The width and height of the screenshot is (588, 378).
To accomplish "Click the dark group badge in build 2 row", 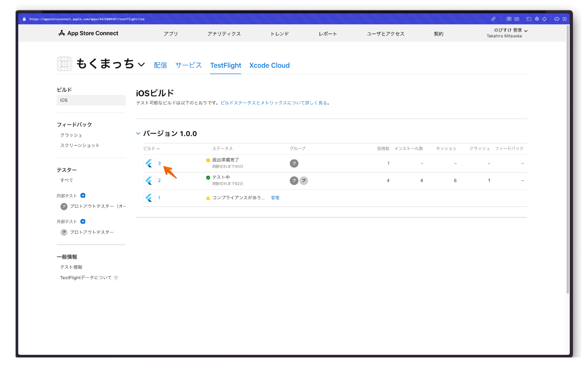I will [294, 180].
